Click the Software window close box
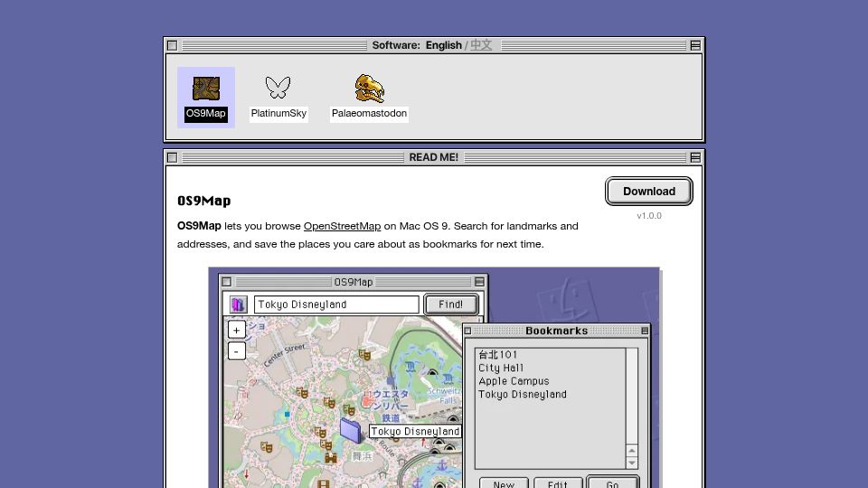The image size is (868, 488). point(172,45)
